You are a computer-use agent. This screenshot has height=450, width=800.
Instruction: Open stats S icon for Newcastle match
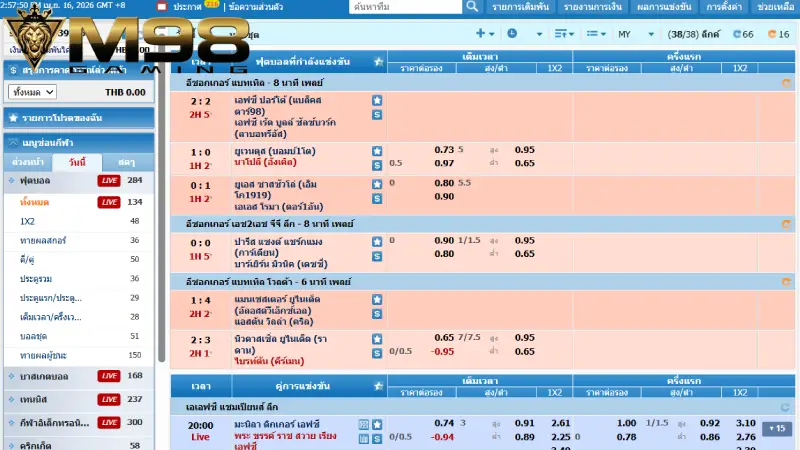click(x=377, y=353)
